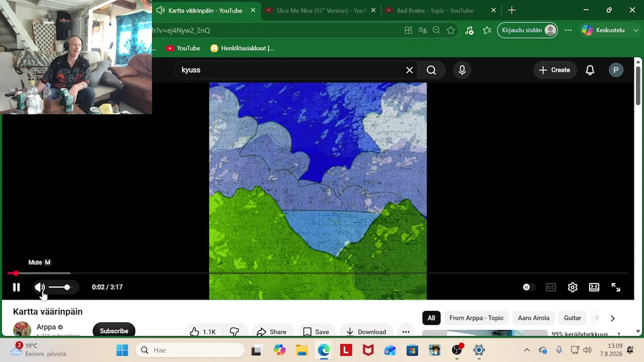Open OBS Studio from the taskbar
The image size is (644, 362).
pos(456,350)
